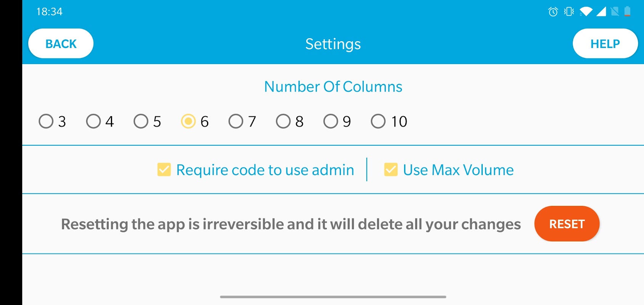Tap the alarm clock status icon
644x305 pixels.
(553, 12)
